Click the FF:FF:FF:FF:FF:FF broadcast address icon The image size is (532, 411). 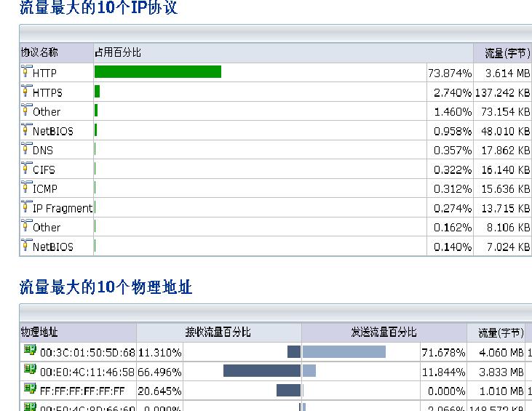(x=30, y=388)
